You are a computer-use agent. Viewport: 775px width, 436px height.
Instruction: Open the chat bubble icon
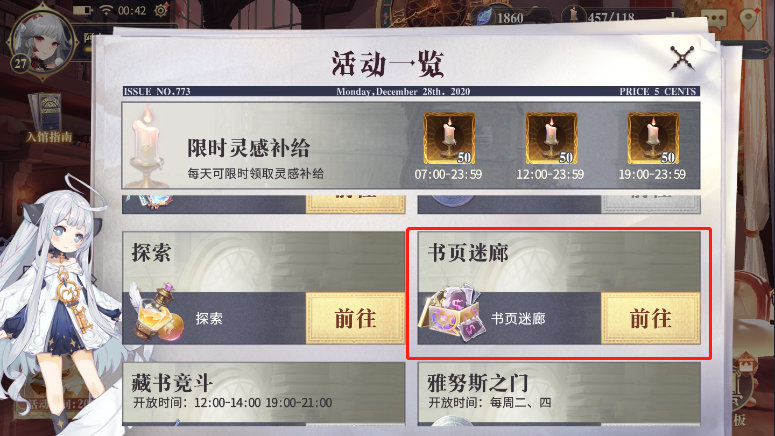pos(715,19)
